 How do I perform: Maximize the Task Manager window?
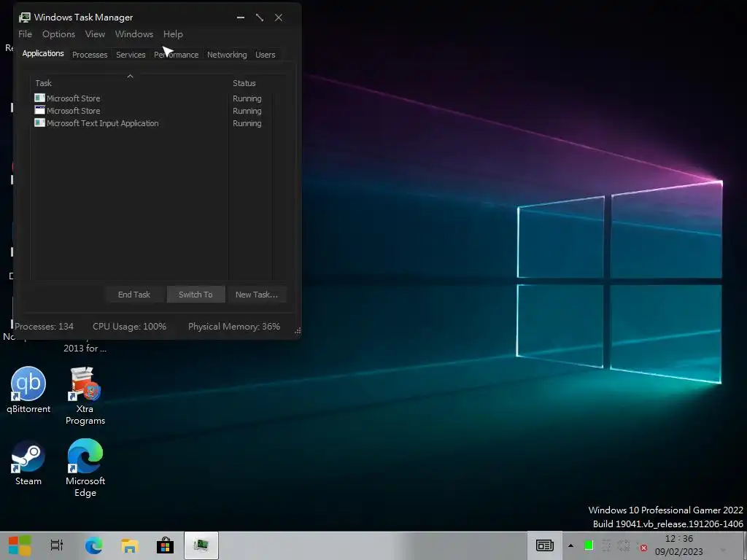coord(260,17)
